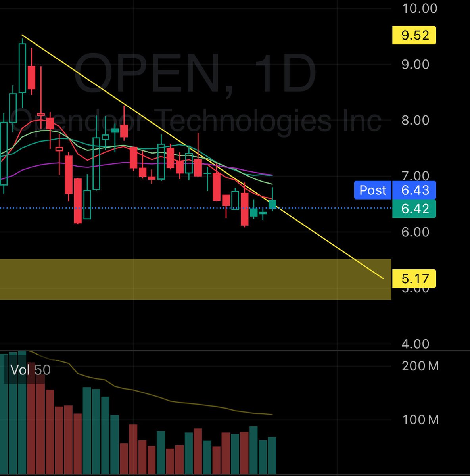The height and width of the screenshot is (476, 470).
Task: Click the 100 M volume axis label
Action: 420,420
